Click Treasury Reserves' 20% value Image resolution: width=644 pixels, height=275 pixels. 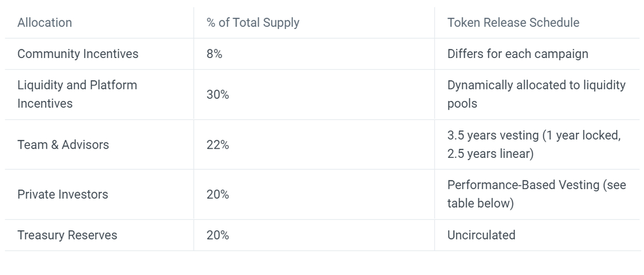click(x=218, y=235)
